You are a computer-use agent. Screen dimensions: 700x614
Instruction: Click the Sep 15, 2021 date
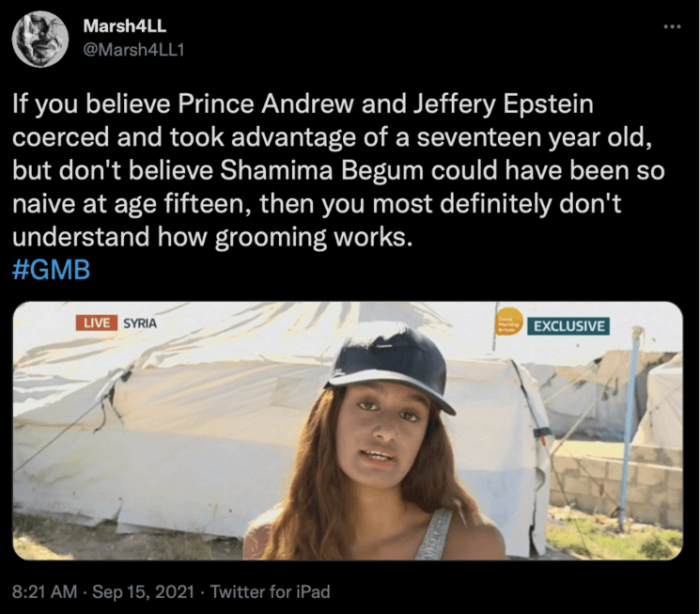pos(144,591)
